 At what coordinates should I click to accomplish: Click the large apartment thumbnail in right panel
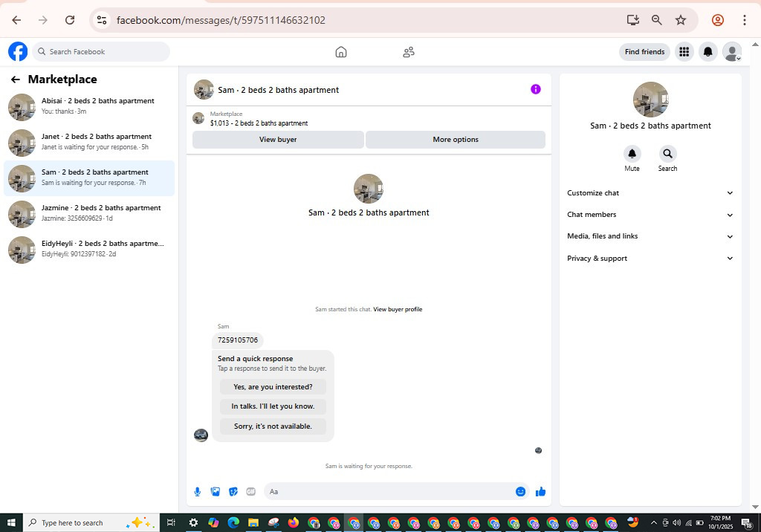click(650, 100)
